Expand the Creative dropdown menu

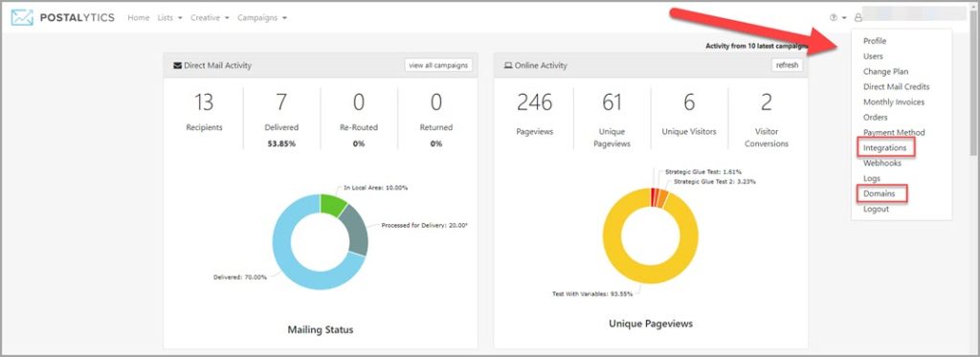click(210, 17)
